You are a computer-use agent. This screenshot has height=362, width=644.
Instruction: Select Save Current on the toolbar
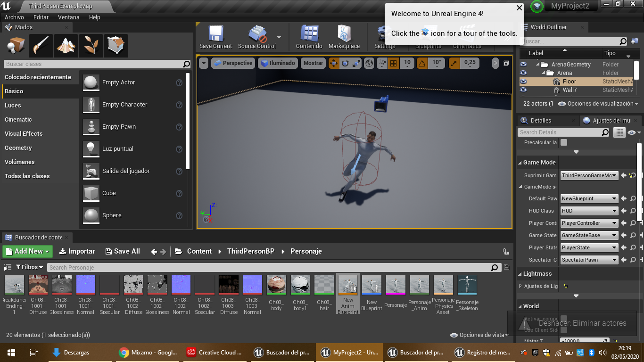215,37
